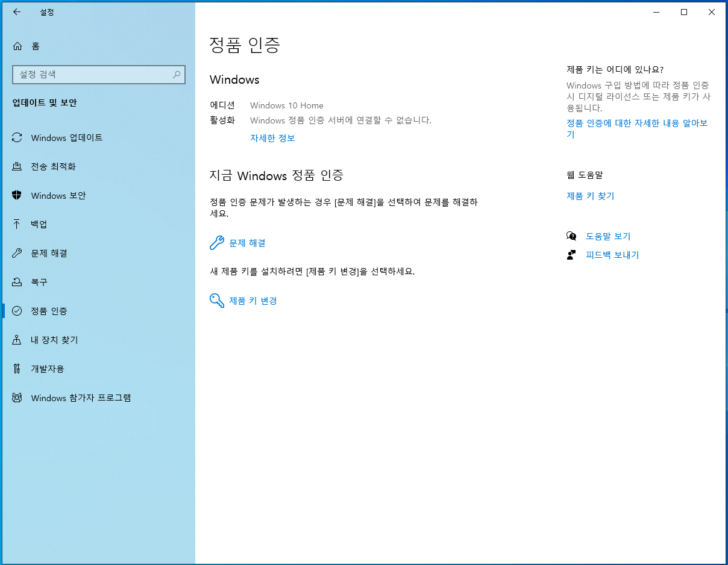
Task: Click the 도움말 보기 chat bubble icon
Action: [571, 236]
